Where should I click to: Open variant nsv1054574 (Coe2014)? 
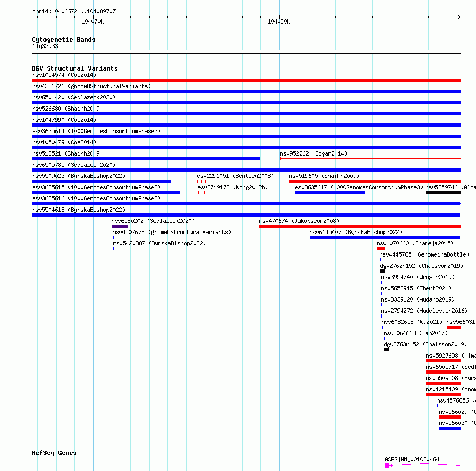click(x=64, y=75)
